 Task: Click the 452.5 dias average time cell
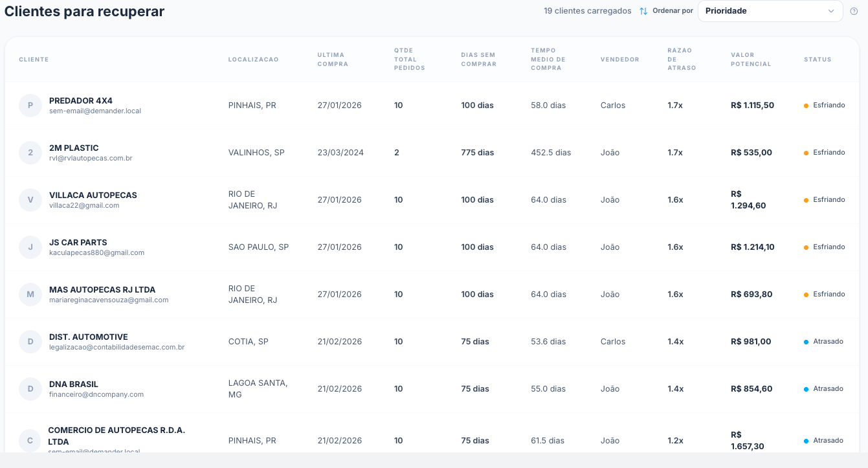click(551, 153)
